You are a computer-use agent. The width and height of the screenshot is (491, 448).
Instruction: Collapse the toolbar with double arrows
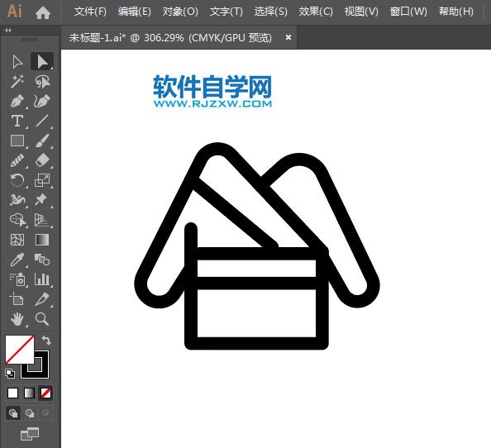click(x=8, y=31)
